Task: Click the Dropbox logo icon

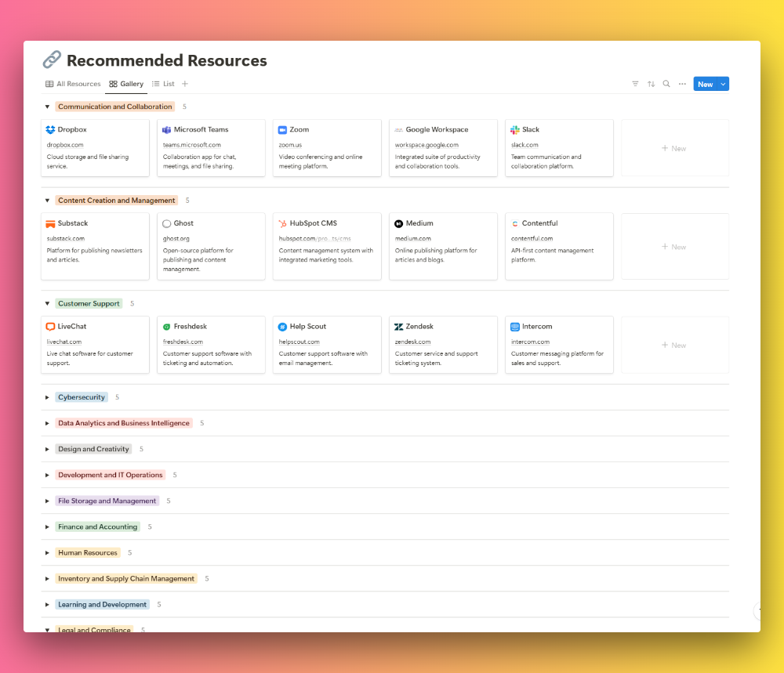Action: (50, 129)
